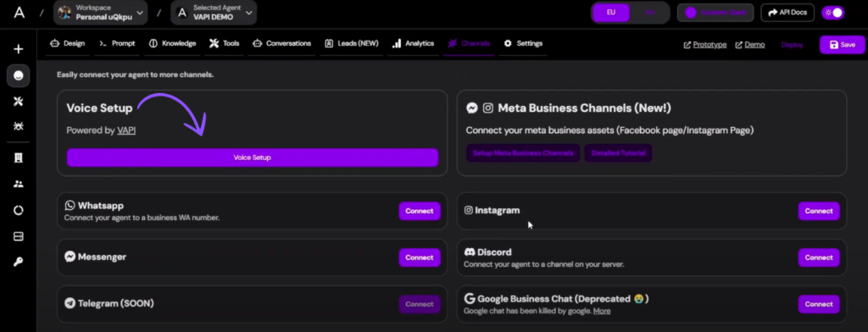Click the wide Voice Setup button

tap(253, 158)
